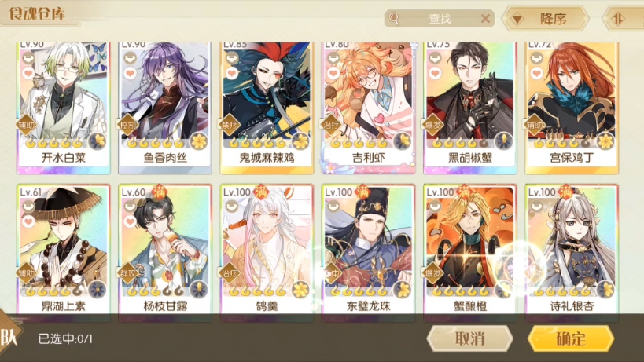This screenshot has width=644, height=362.
Task: Click 爆发 role badge on 黑胡椒蟹 card
Action: [432, 125]
